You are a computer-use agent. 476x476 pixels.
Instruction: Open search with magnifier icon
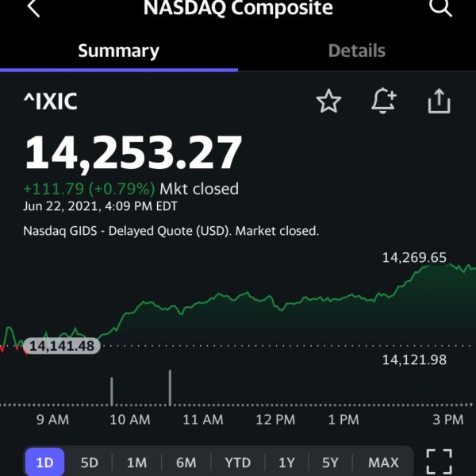click(x=441, y=8)
